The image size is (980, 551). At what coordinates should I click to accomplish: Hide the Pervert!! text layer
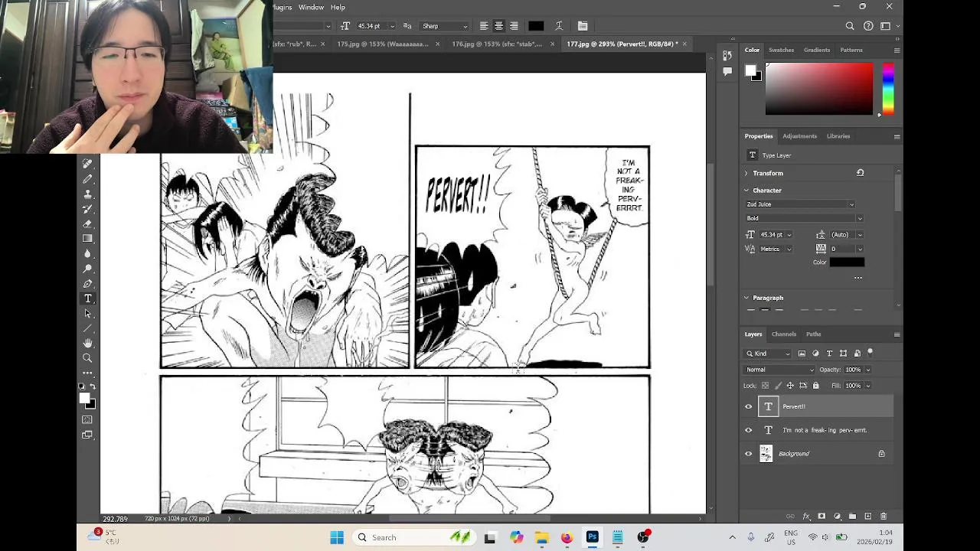click(x=749, y=406)
